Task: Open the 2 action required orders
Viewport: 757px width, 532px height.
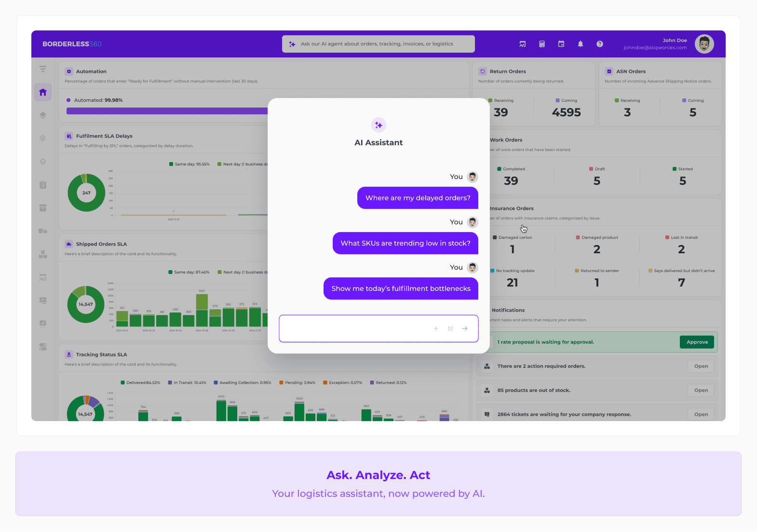Action: [701, 366]
